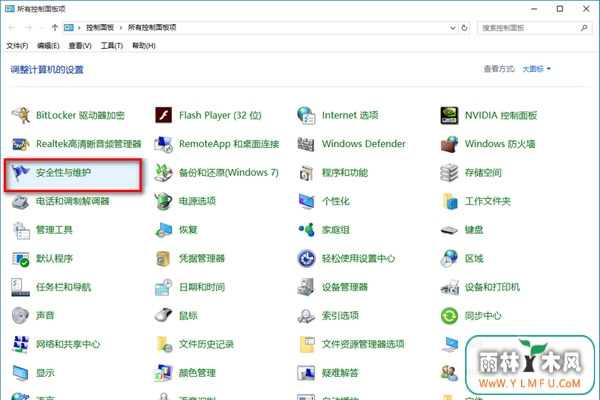Open the 编辑(E) menu
The height and width of the screenshot is (400, 600).
[x=48, y=46]
